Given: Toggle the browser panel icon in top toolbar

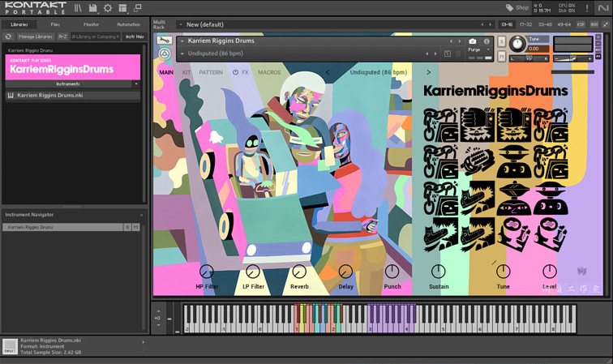Looking at the screenshot, I should [x=78, y=8].
